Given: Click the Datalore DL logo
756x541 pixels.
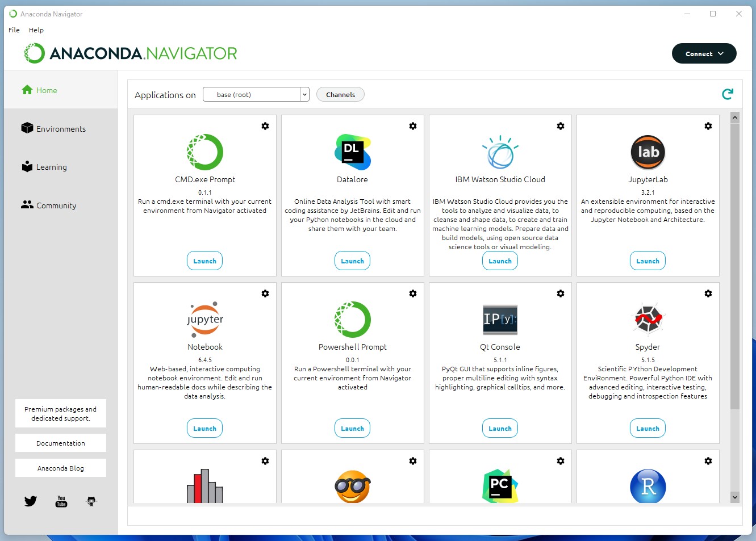Looking at the screenshot, I should coord(353,152).
